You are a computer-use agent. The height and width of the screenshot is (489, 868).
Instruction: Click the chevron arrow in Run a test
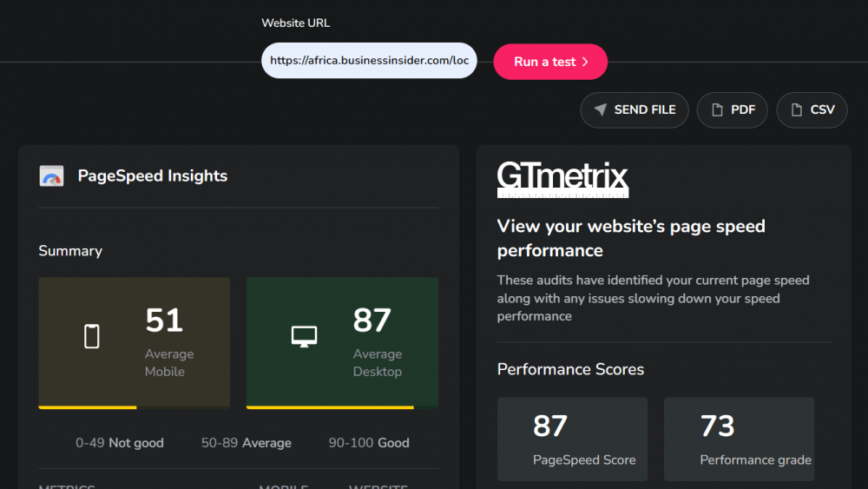tap(585, 62)
